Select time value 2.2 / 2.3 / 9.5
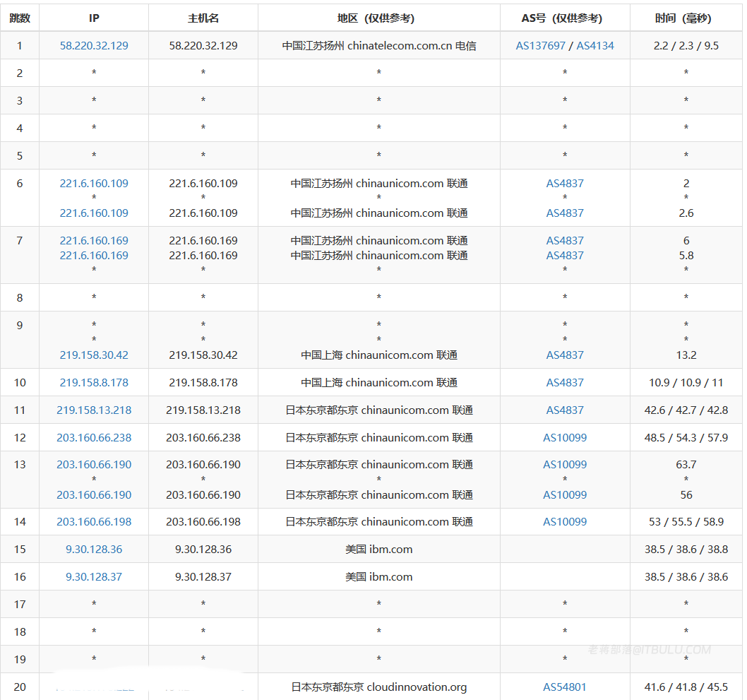The height and width of the screenshot is (700, 747). tap(686, 46)
